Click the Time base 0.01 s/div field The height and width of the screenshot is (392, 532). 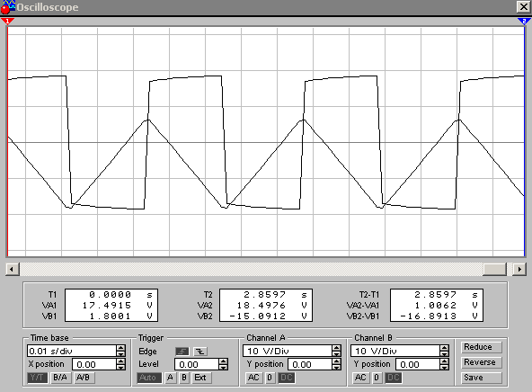(72, 351)
